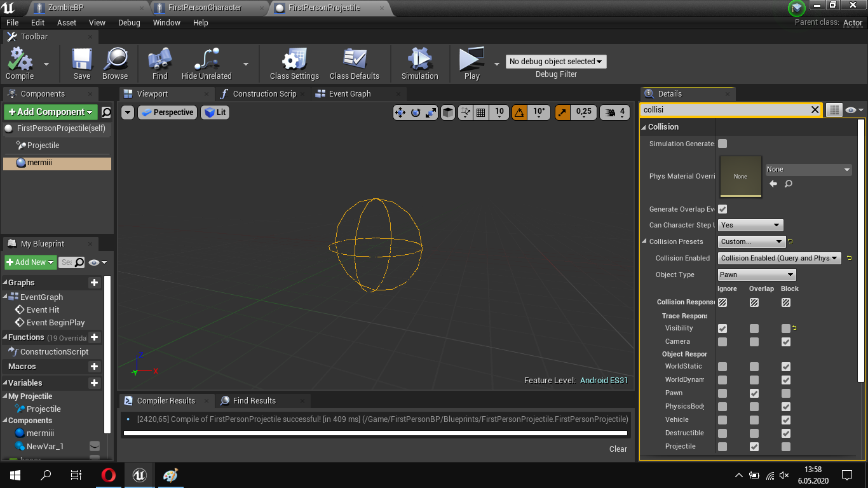868x488 pixels.
Task: Open the Perspective viewport mode button
Action: 168,112
